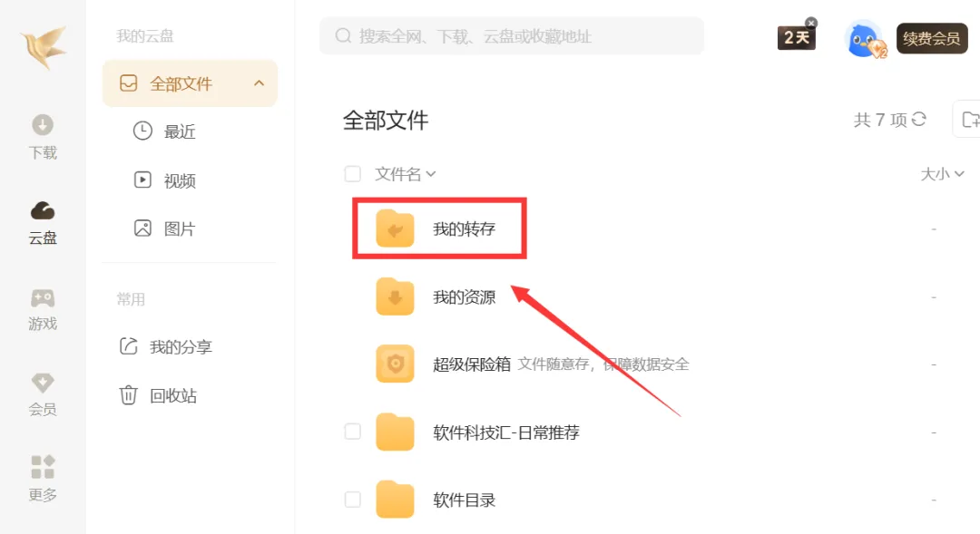
Task: Toggle the select-all checkbox next to 文件名
Action: [352, 174]
